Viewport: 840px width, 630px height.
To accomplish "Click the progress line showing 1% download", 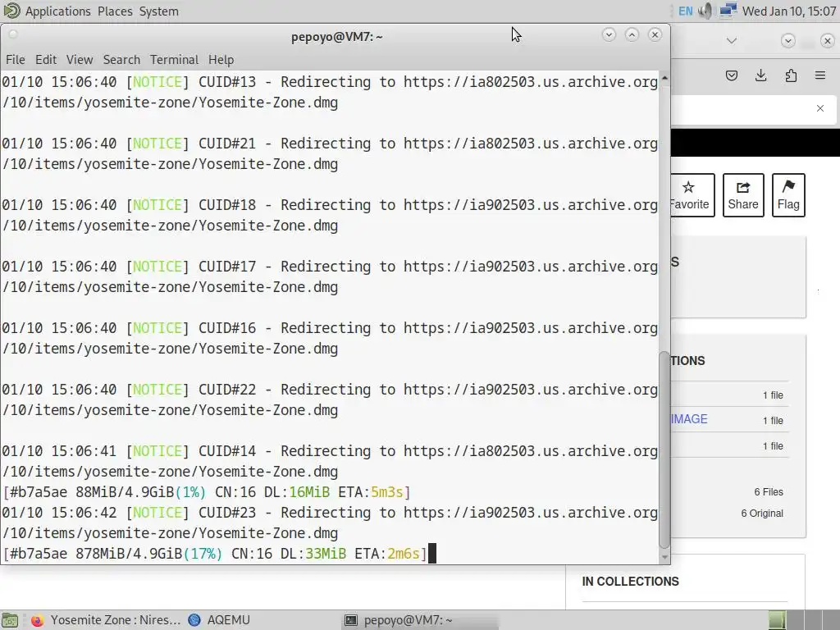I will pyautogui.click(x=206, y=492).
